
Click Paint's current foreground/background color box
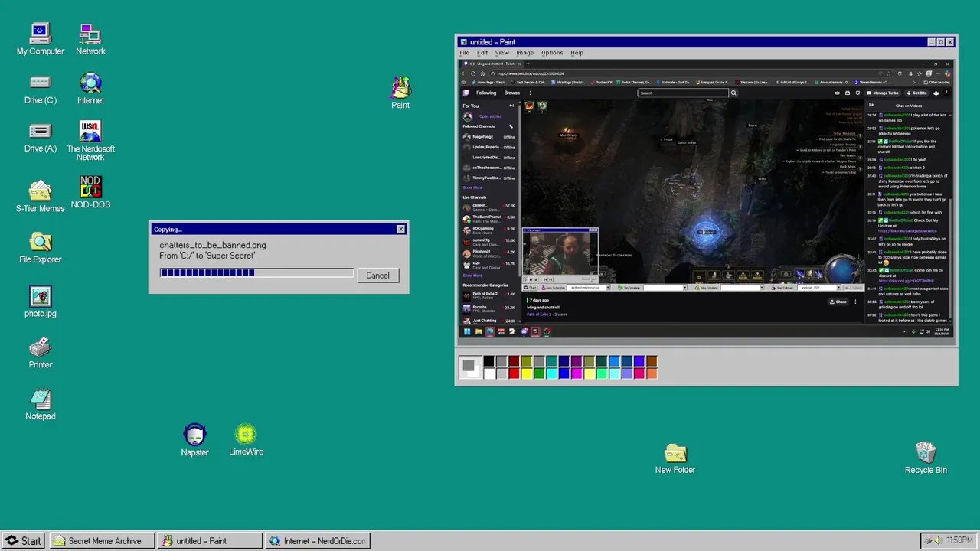click(469, 367)
